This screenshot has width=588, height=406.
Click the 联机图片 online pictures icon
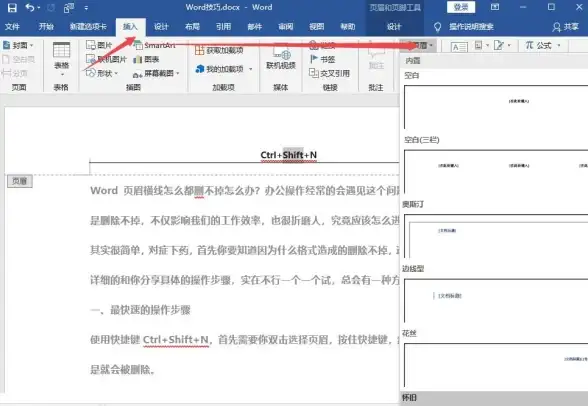[91, 59]
